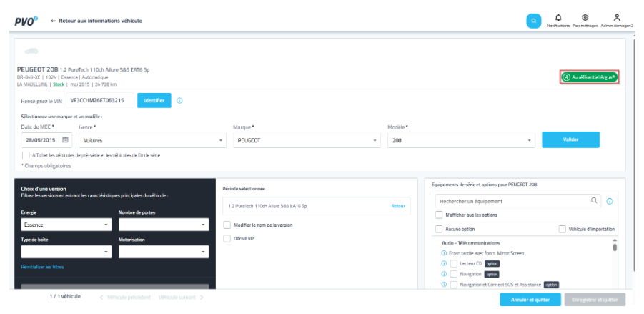
Task: Toggle Afficher les véhicules de pré-série checkbox
Action: tap(26, 155)
